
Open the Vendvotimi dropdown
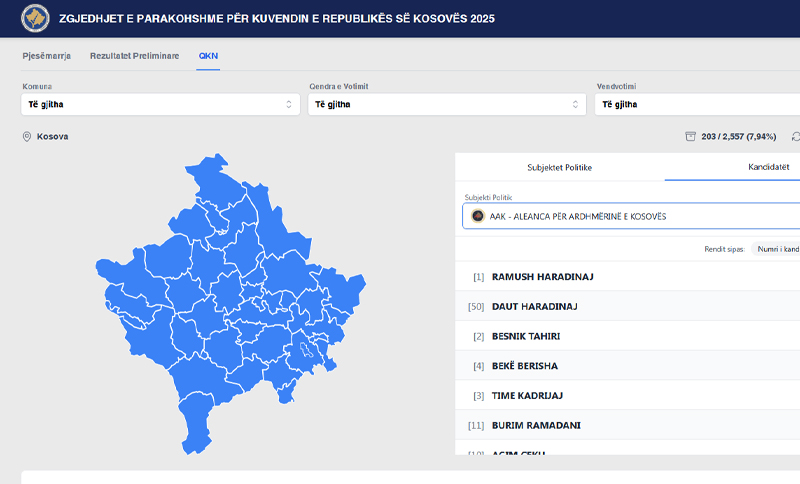[x=696, y=104]
